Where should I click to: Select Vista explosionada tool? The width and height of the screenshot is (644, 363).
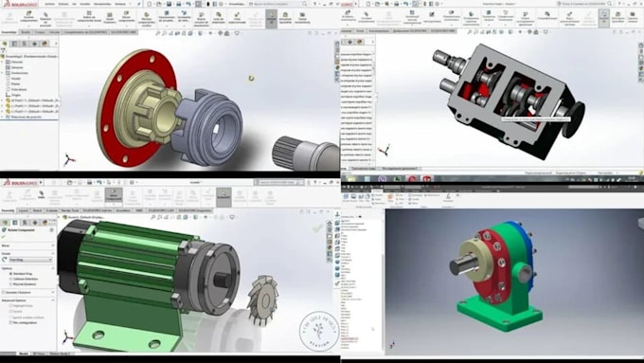coord(237,19)
